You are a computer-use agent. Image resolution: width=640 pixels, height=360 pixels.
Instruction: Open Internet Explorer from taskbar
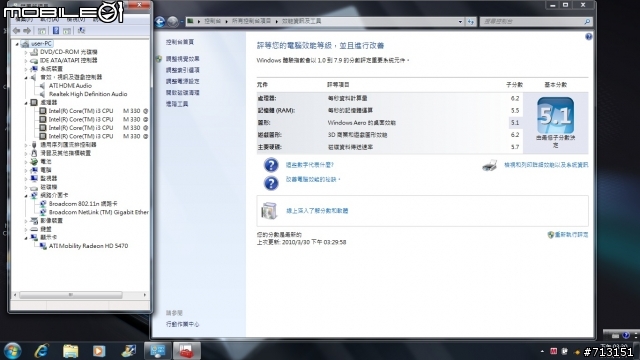tap(42, 351)
